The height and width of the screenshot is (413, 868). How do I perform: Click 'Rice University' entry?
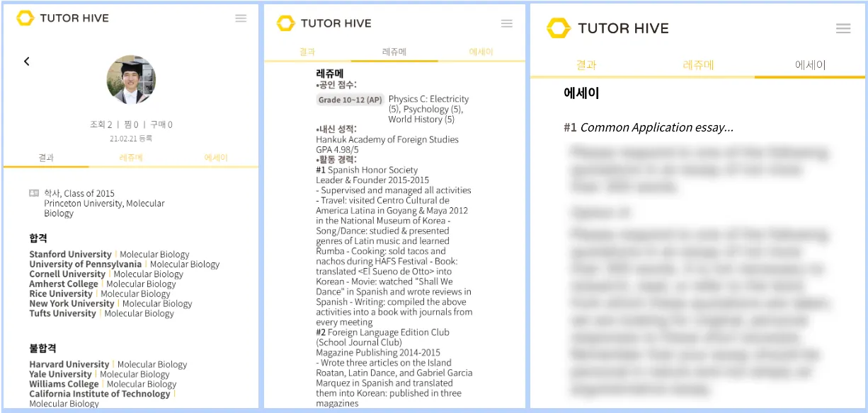(61, 293)
